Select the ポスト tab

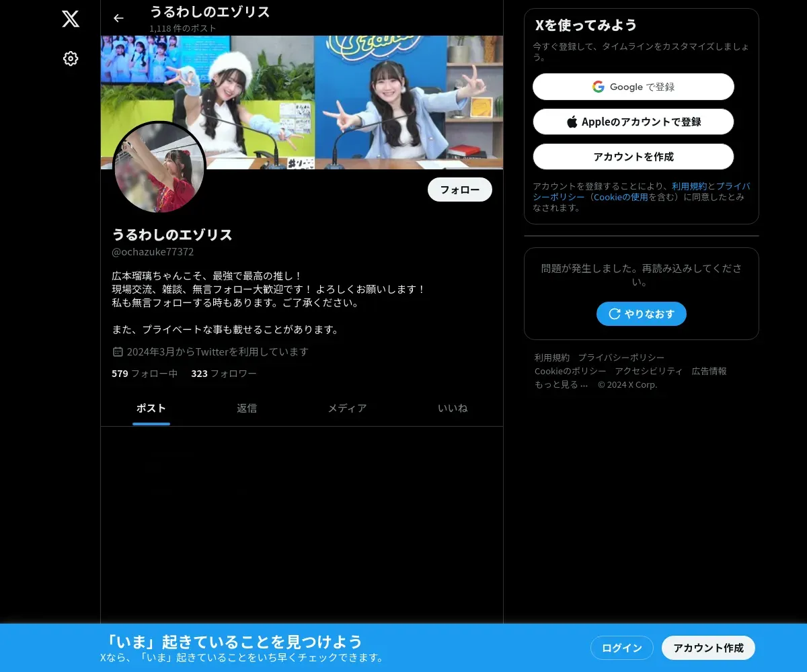151,408
